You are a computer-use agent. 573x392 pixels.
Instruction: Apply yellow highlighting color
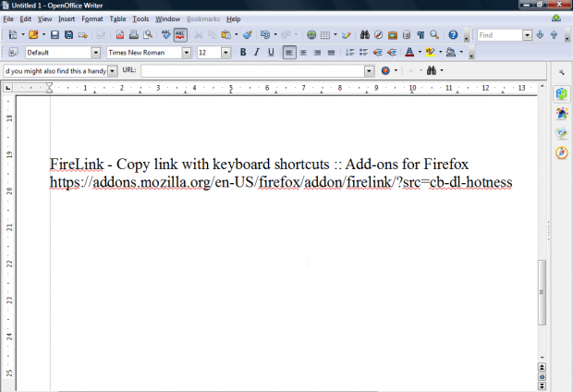[x=430, y=53]
